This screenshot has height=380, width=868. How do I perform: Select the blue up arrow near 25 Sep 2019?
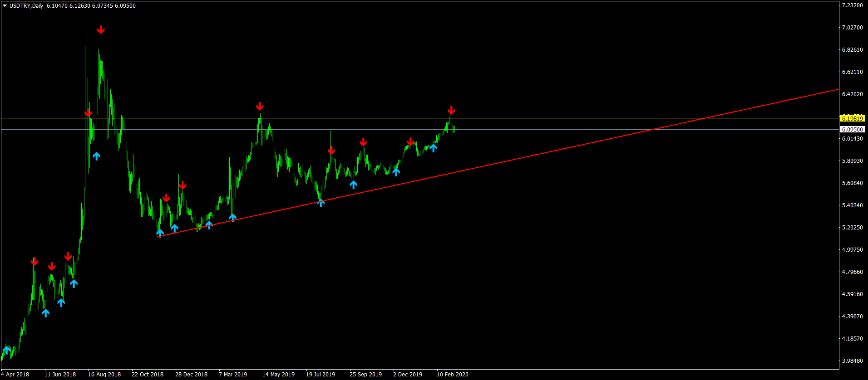point(354,185)
